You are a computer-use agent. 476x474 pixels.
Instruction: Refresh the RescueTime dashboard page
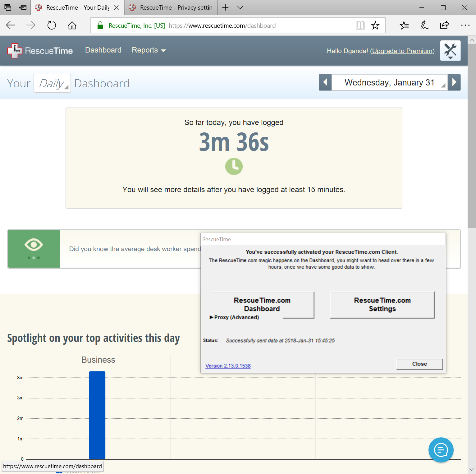[x=52, y=25]
